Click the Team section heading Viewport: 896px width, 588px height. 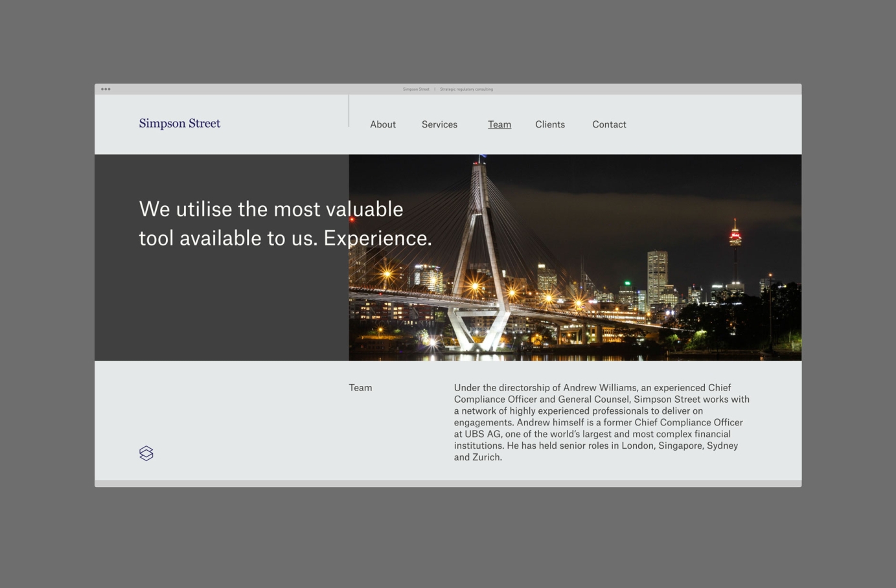360,388
